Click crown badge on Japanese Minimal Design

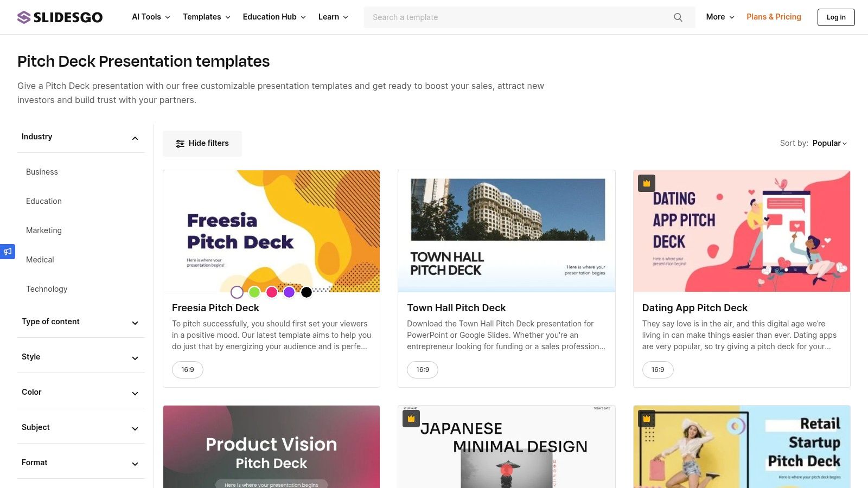tap(411, 419)
